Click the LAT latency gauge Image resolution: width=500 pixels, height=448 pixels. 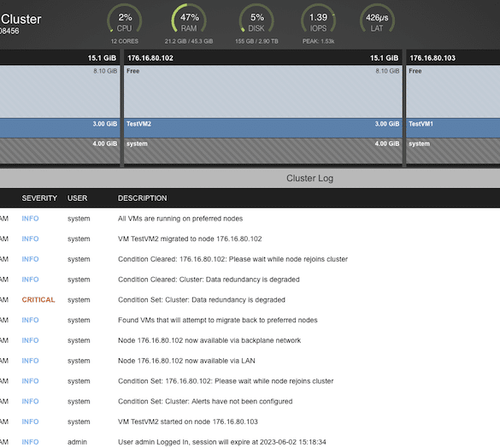tap(377, 19)
